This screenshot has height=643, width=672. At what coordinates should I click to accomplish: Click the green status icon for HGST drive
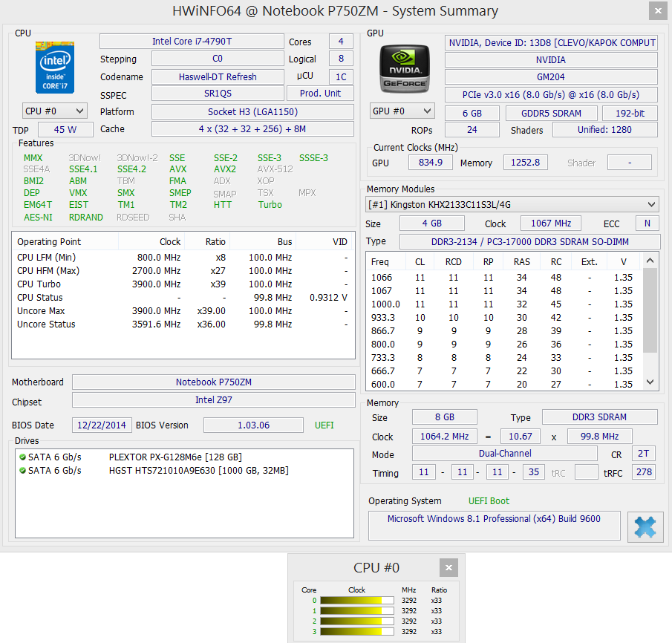click(x=22, y=471)
